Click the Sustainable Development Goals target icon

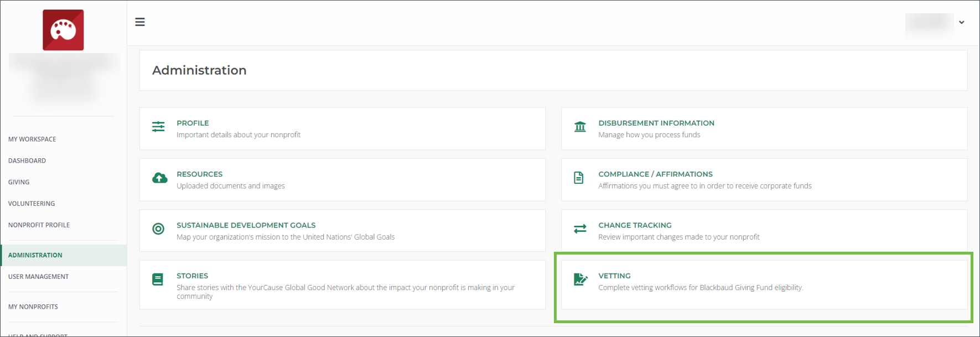[x=158, y=229]
